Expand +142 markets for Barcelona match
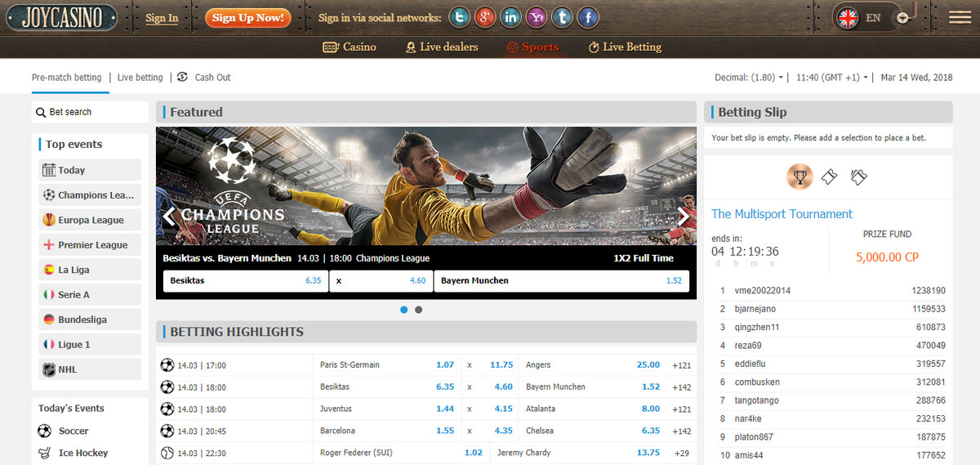 coord(681,431)
